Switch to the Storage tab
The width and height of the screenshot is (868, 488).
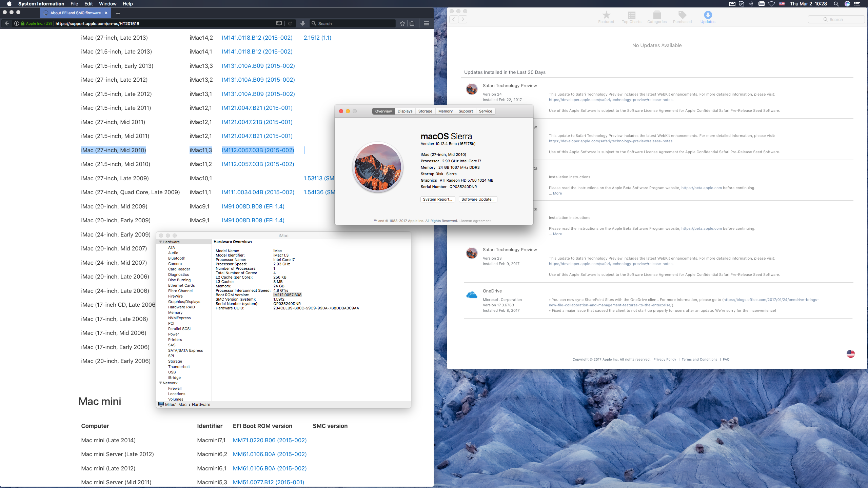[x=425, y=111]
